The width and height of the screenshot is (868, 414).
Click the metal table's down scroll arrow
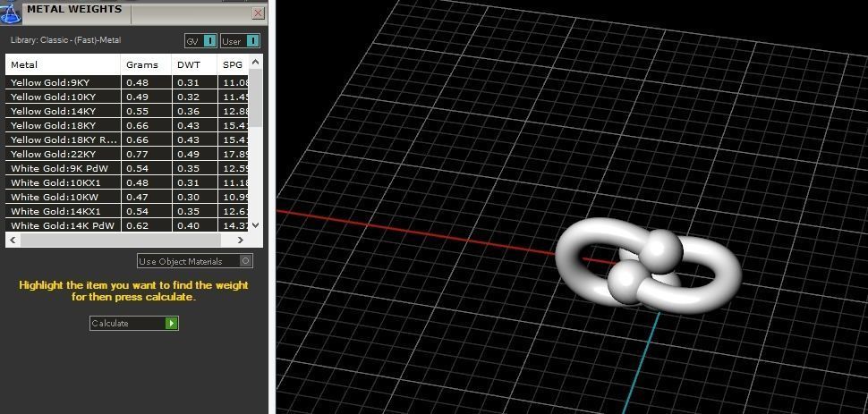pos(255,224)
